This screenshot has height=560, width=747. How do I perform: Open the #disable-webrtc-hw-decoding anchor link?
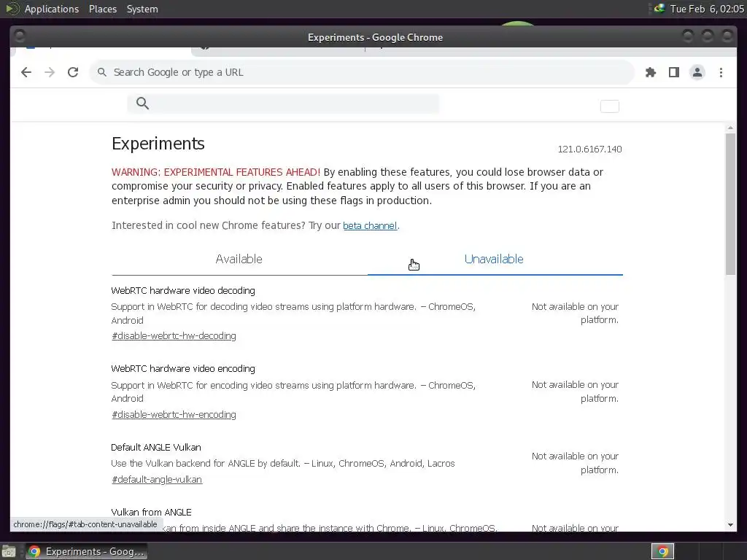click(x=174, y=335)
